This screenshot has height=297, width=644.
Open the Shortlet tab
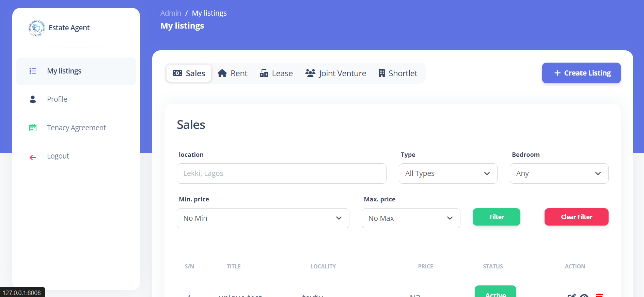(398, 73)
